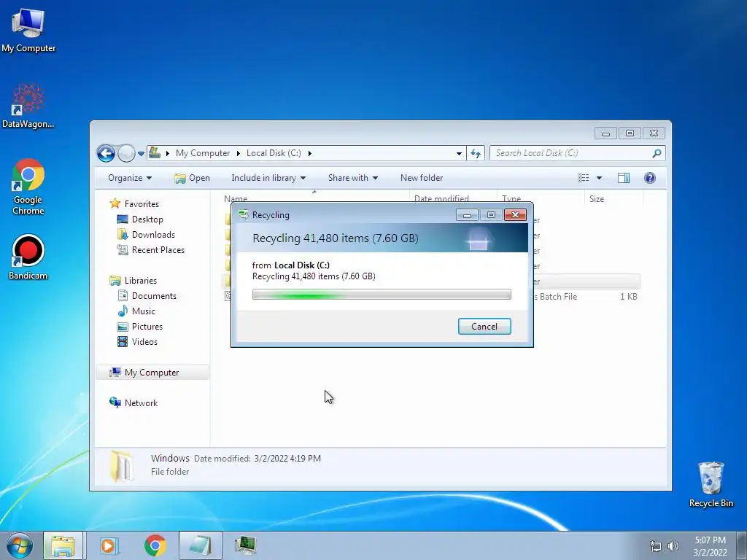
Task: Refresh the Local Disk (C:) view
Action: tap(476, 153)
